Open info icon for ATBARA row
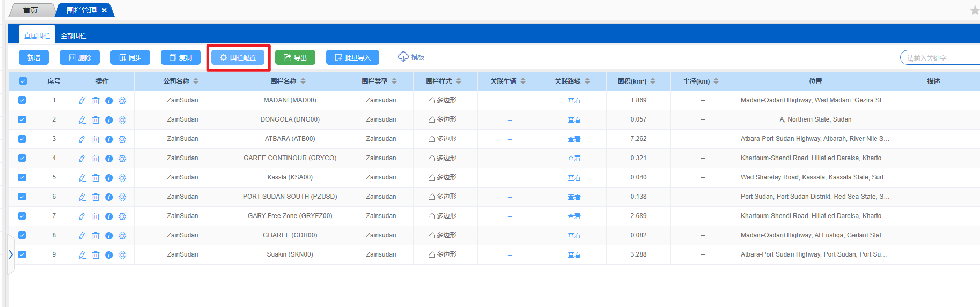Screen dimensions: 980x307 point(109,139)
